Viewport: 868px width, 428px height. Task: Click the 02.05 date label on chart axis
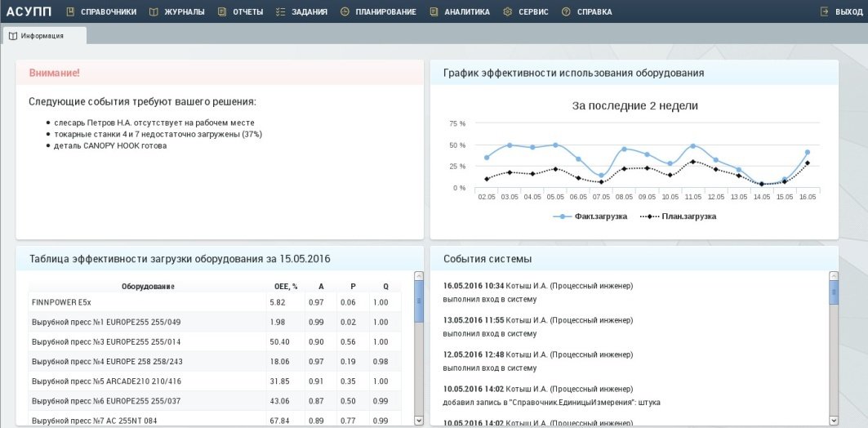pyautogui.click(x=487, y=197)
